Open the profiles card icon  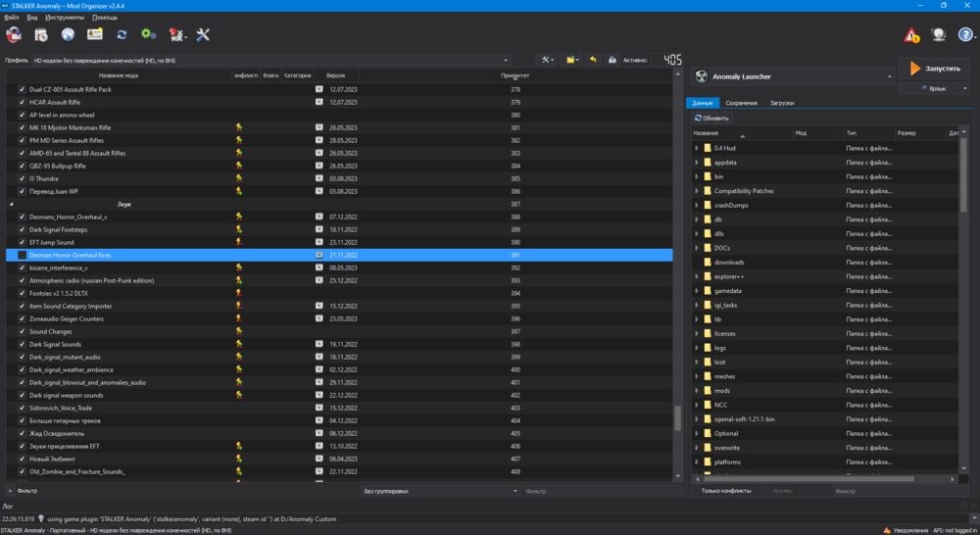(95, 34)
